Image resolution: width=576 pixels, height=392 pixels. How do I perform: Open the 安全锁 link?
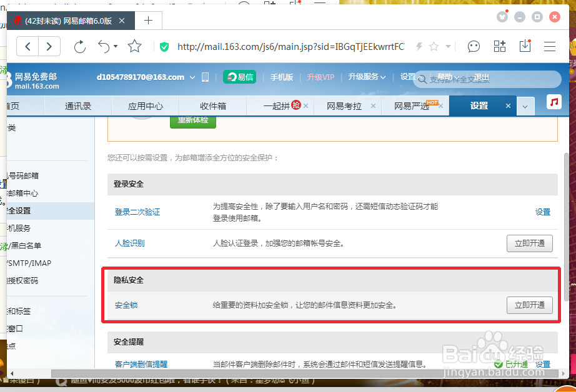tap(126, 305)
